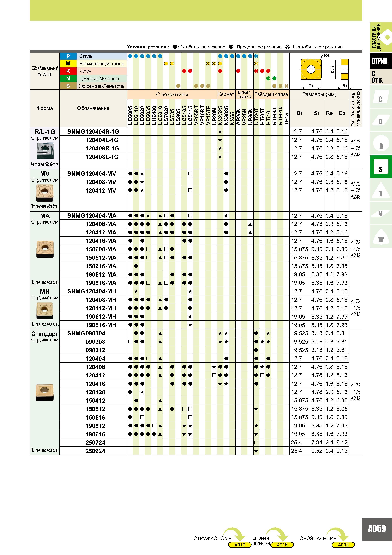Click designation 150616-MA
This screenshot has width=392, height=555.
[x=101, y=266]
